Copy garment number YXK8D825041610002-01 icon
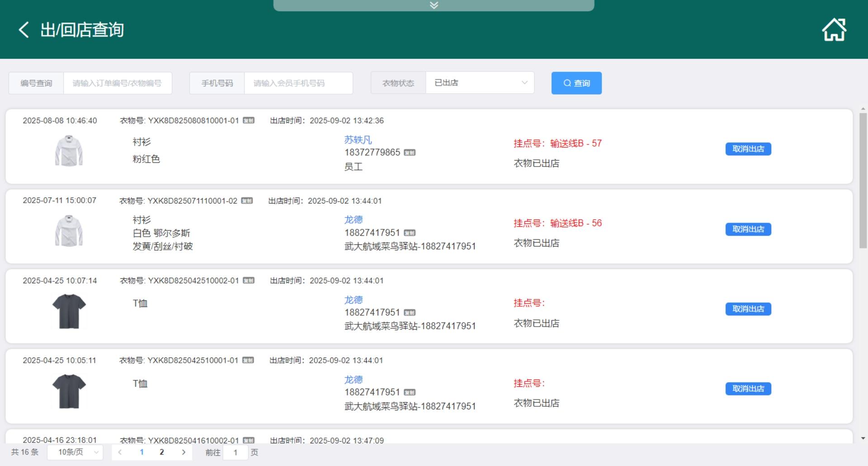Screen dimensions: 868x466 [249, 440]
